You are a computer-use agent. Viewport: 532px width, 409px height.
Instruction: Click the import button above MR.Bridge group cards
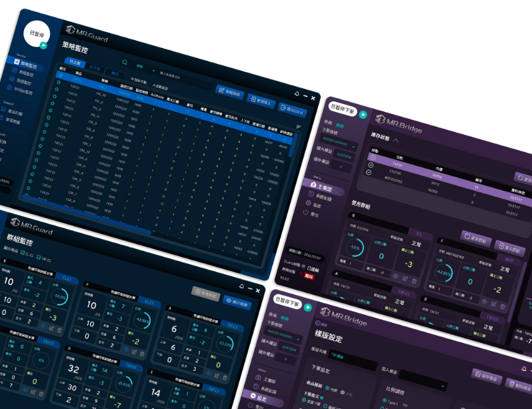coord(509,248)
